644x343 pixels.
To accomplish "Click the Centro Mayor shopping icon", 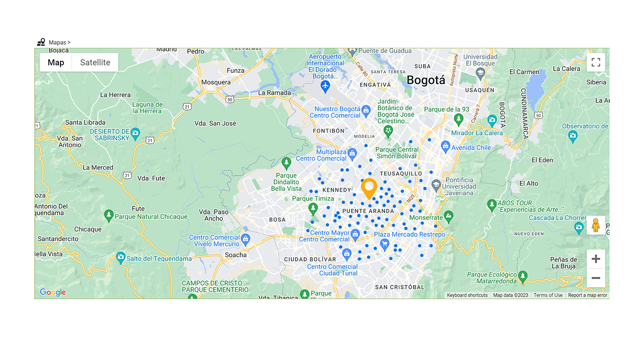I will pos(355,234).
